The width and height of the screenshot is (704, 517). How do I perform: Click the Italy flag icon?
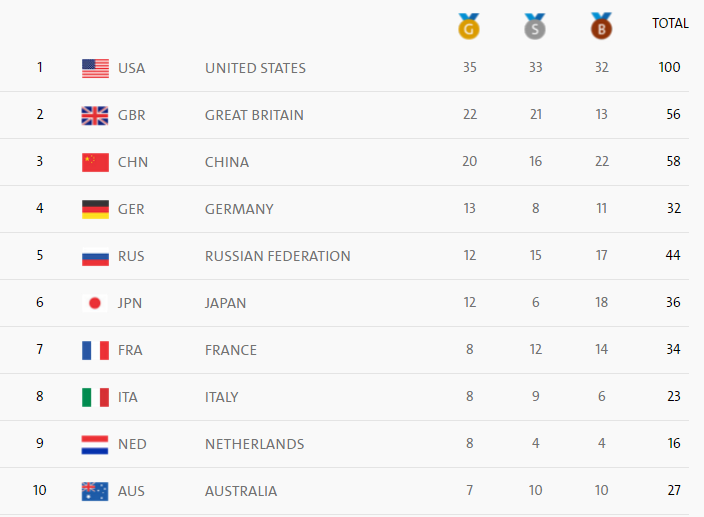[x=95, y=397]
